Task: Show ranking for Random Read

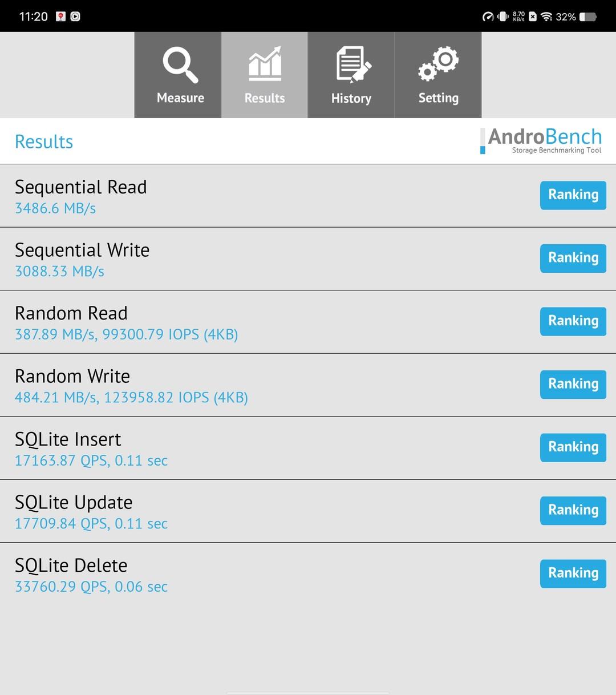Action: tap(573, 321)
